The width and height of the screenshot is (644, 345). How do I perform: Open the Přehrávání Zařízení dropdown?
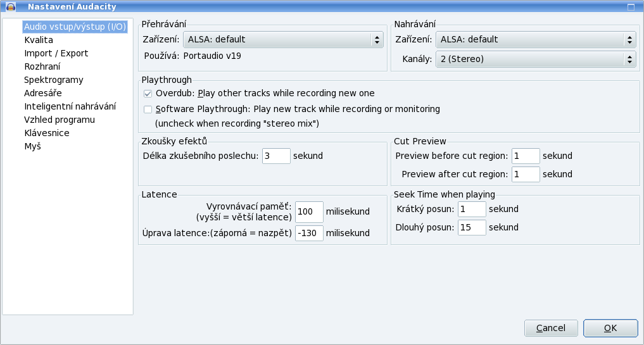[x=284, y=39]
